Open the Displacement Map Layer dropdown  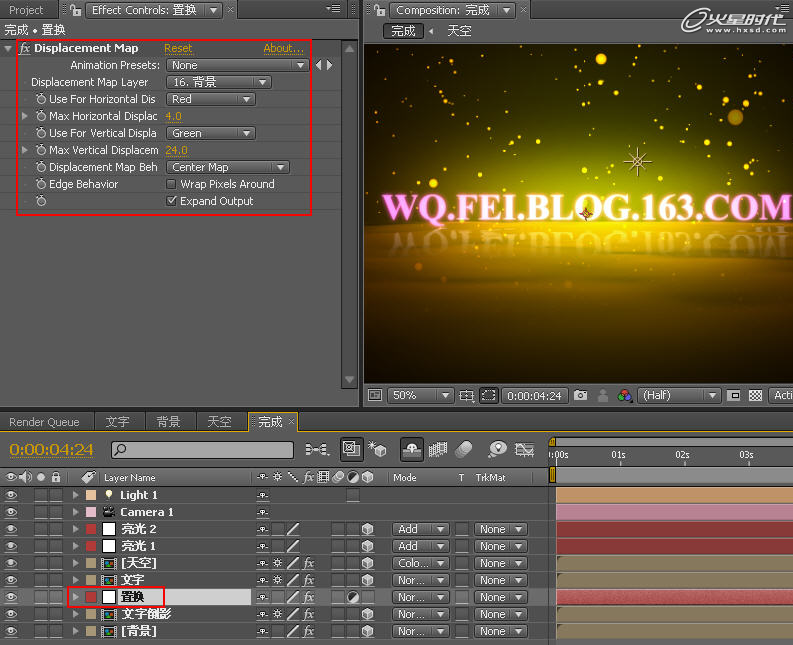(218, 82)
